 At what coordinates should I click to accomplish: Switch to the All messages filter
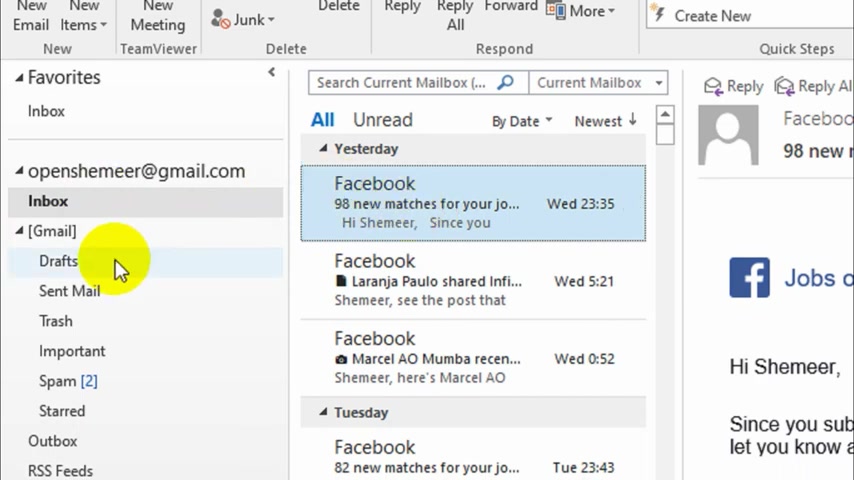[x=322, y=120]
